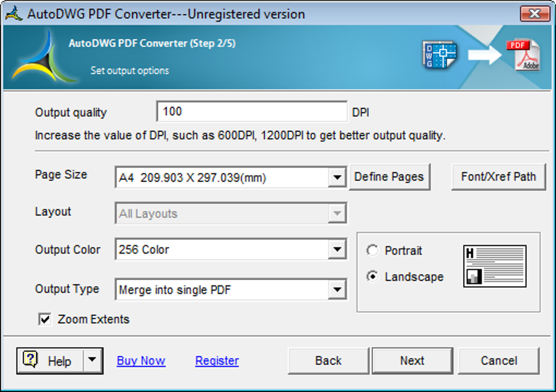Click the DWG file icon in the banner
This screenshot has height=392, width=556.
439,54
